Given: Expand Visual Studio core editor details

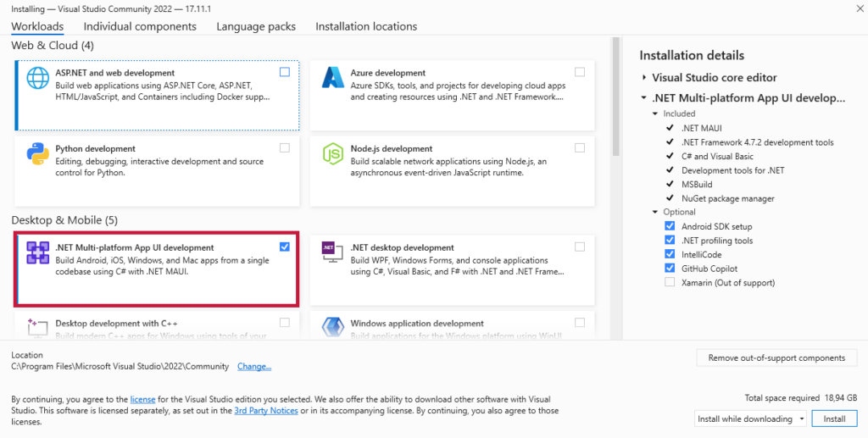Looking at the screenshot, I should click(x=644, y=78).
